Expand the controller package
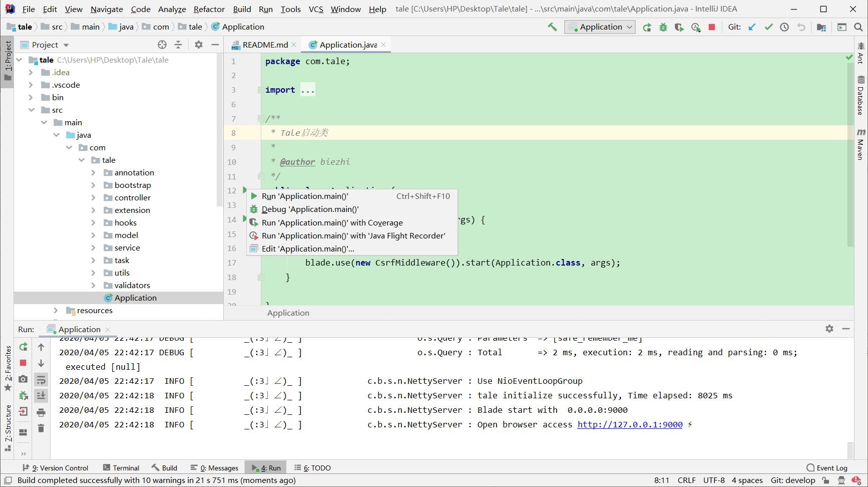Image resolution: width=868 pixels, height=487 pixels. [x=93, y=198]
